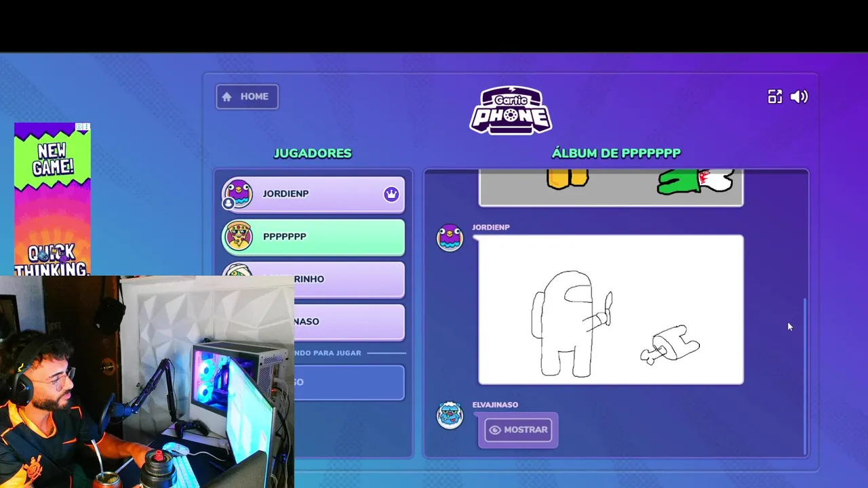Screen dimensions: 868x488
Task: Mute the game sound speaker icon
Action: click(x=800, y=97)
